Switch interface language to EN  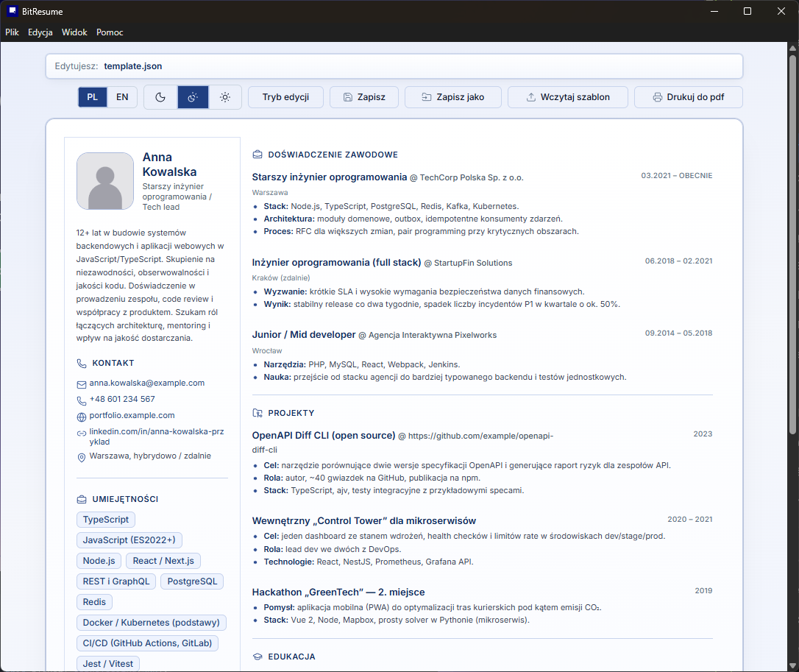click(122, 96)
